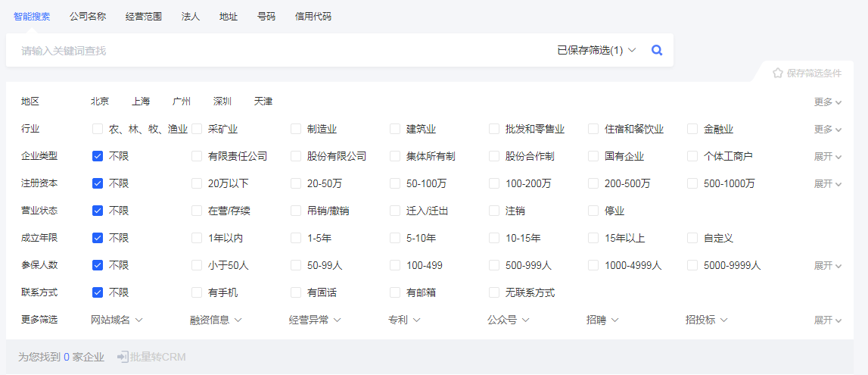This screenshot has height=375, width=868.
Task: Open the 招投标 filter dropdown
Action: pyautogui.click(x=706, y=320)
